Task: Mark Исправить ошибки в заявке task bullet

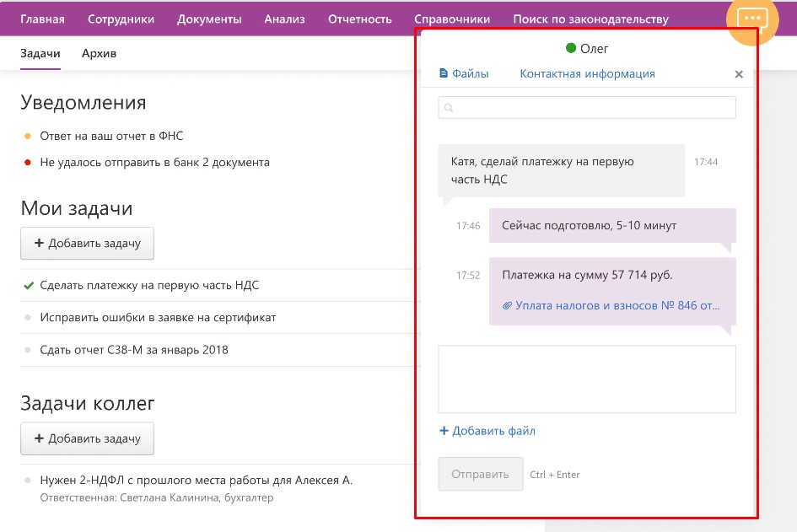Action: click(28, 318)
